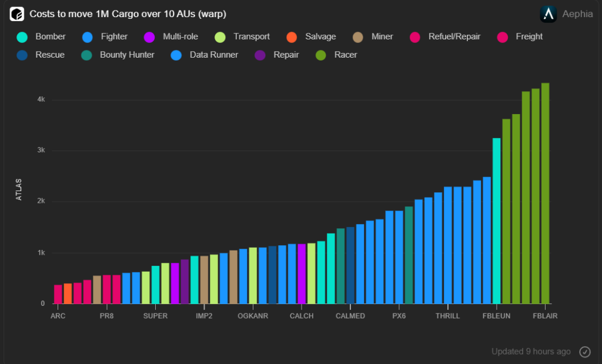Toggle the Rescue legend series
602x364 pixels.
[x=41, y=55]
